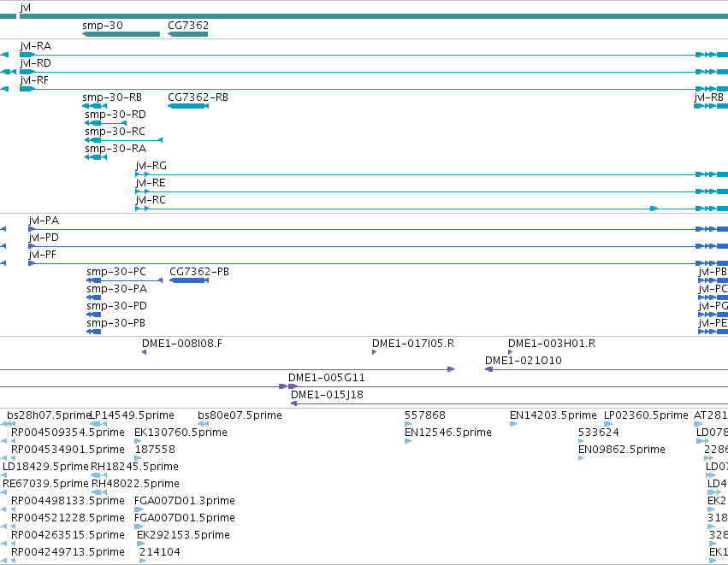This screenshot has height=565, width=728.
Task: Select transcript label jvl-RE
Action: (151, 183)
